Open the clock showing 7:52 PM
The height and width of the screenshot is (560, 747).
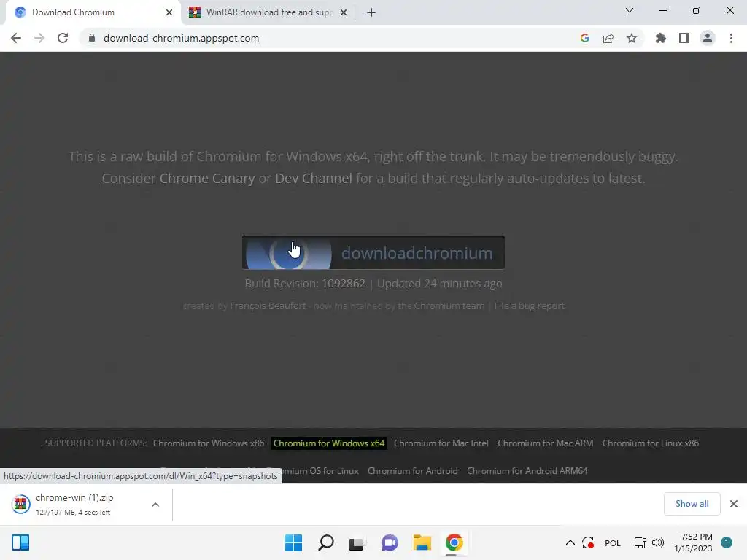point(693,542)
